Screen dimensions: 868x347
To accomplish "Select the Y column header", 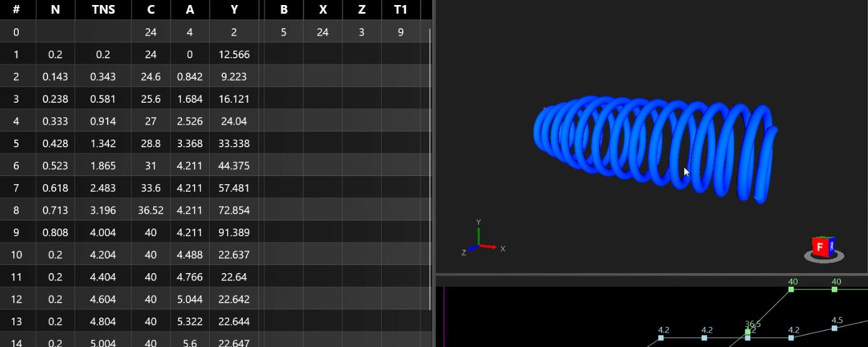I will click(x=234, y=10).
